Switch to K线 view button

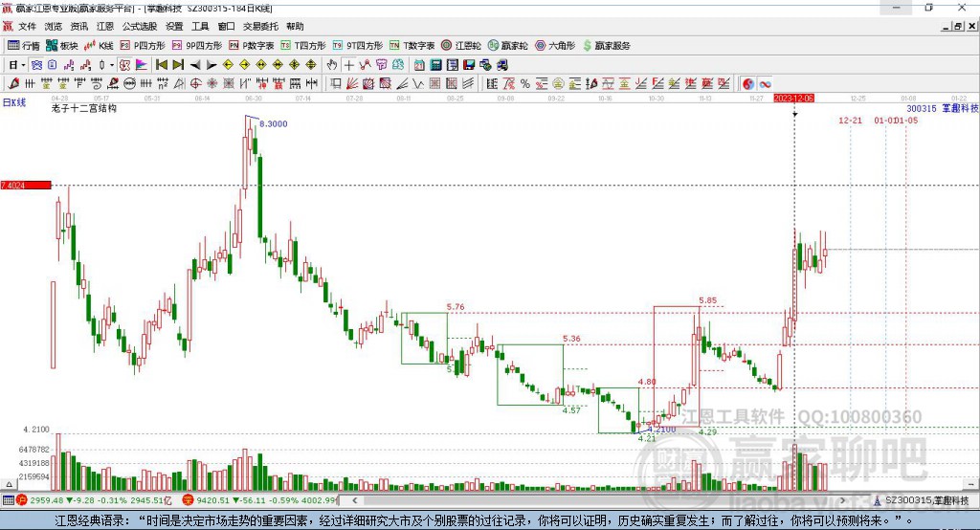pos(99,46)
